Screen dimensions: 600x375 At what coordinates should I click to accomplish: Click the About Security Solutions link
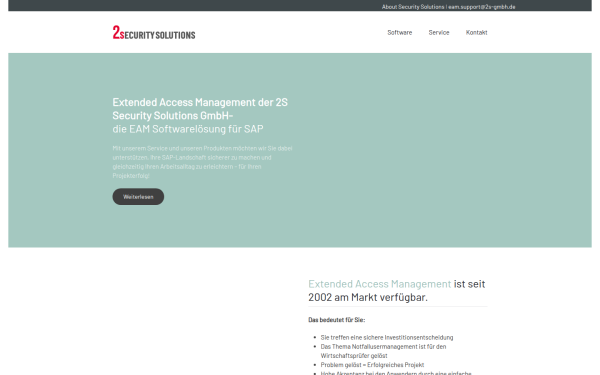(x=413, y=7)
